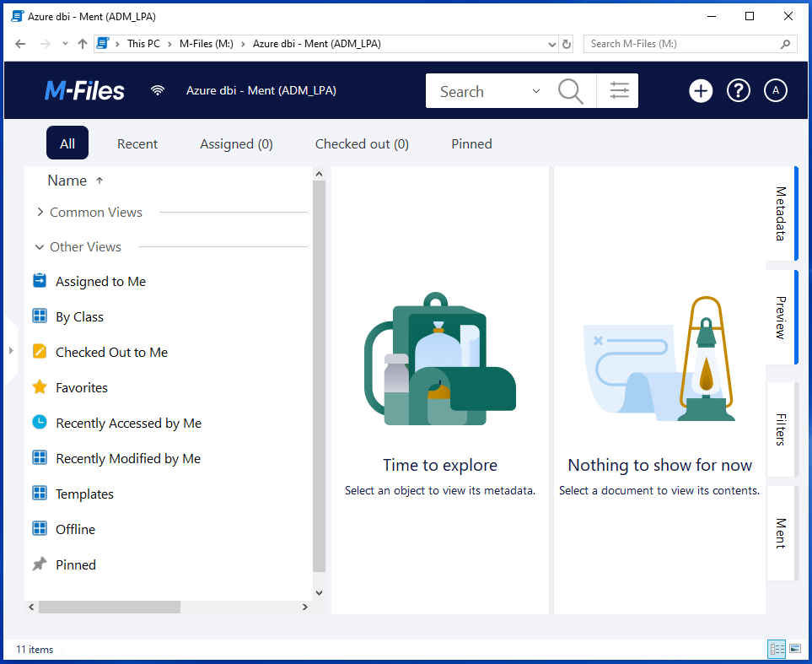812x664 pixels.
Task: Click the Pinned view pin icon
Action: (x=40, y=564)
